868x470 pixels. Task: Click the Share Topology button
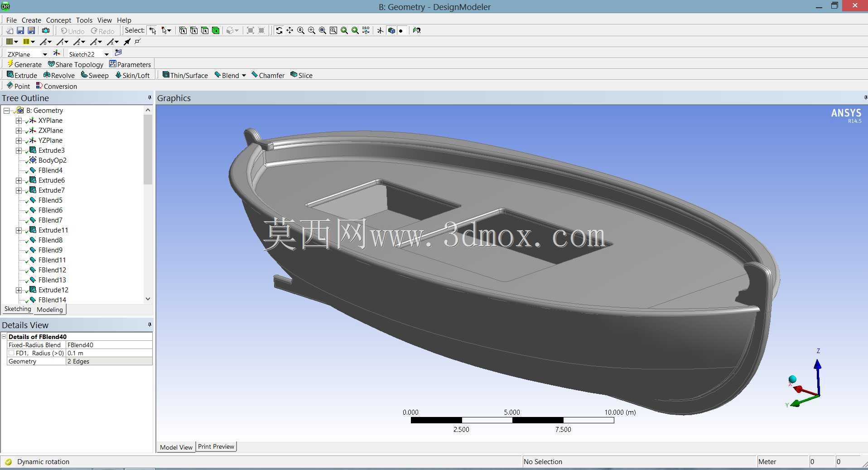click(x=76, y=64)
